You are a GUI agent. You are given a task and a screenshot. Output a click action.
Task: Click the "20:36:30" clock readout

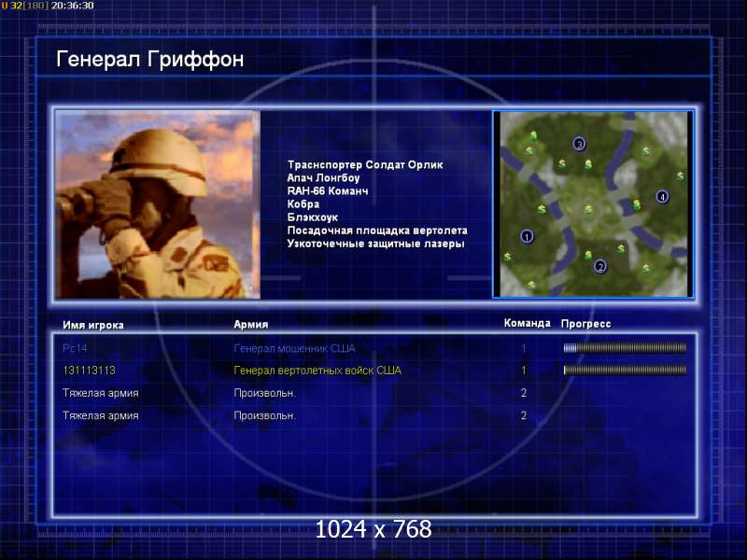click(73, 6)
